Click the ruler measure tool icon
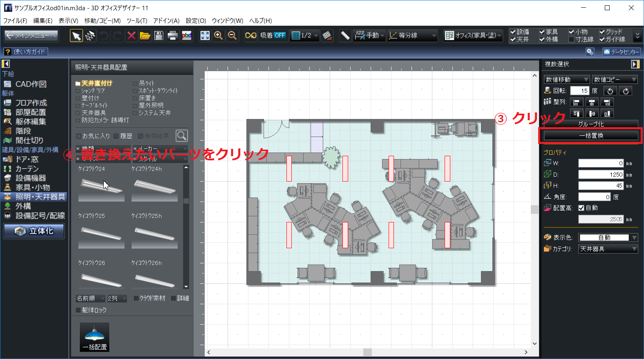Viewport: 644px width, 359px height. [x=345, y=36]
